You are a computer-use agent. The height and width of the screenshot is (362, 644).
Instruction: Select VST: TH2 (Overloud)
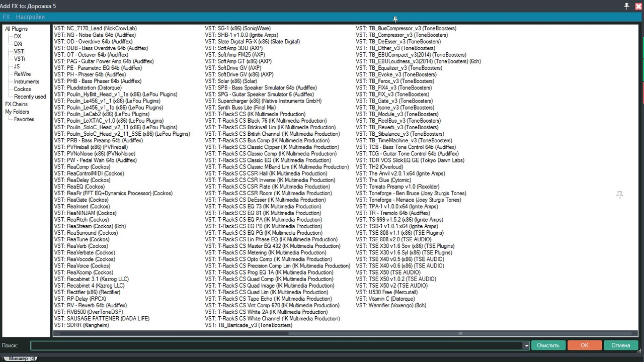(379, 167)
